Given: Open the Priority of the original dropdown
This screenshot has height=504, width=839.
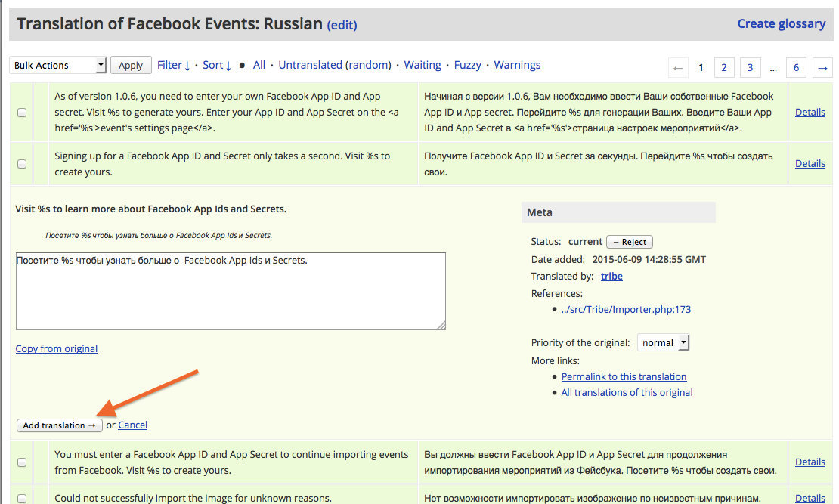Looking at the screenshot, I should click(663, 342).
